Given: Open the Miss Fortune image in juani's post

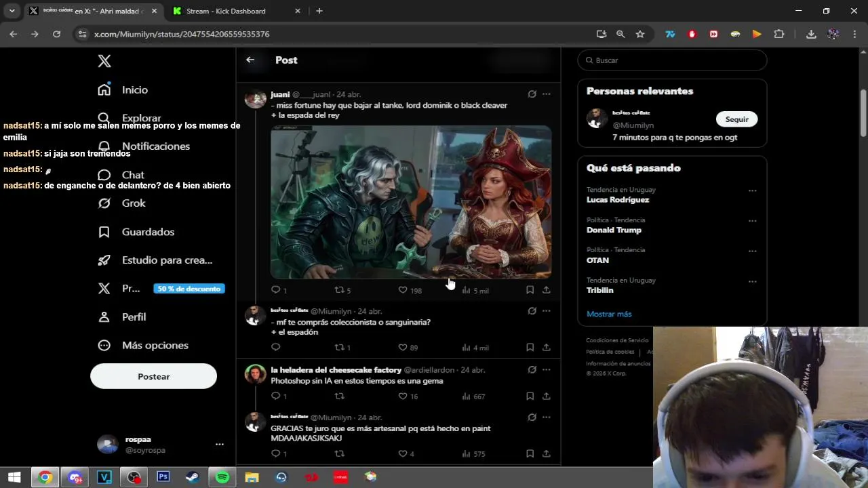Looking at the screenshot, I should (411, 202).
